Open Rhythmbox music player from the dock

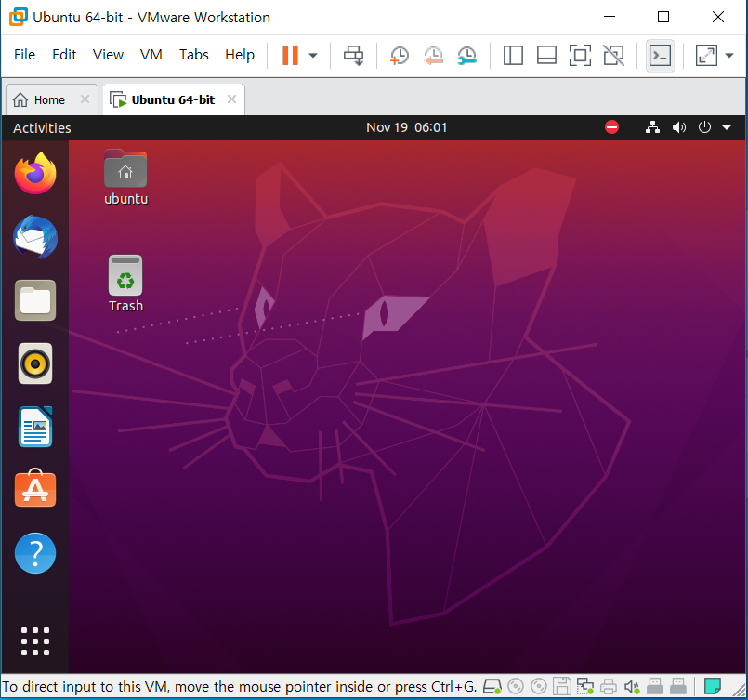(35, 363)
